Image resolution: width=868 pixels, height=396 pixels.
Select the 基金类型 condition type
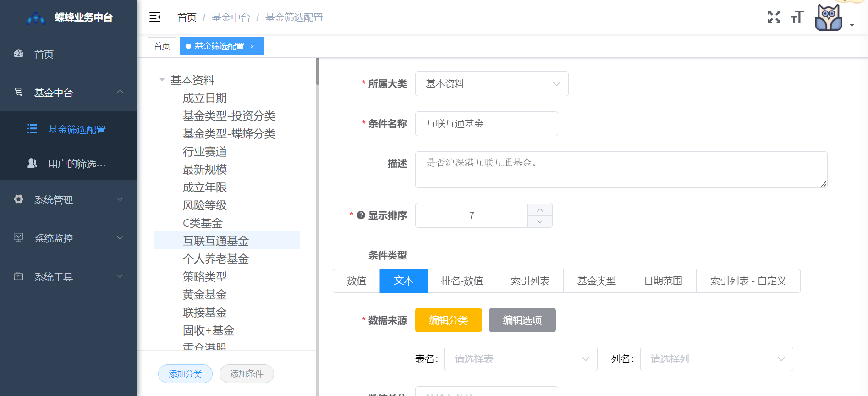597,280
